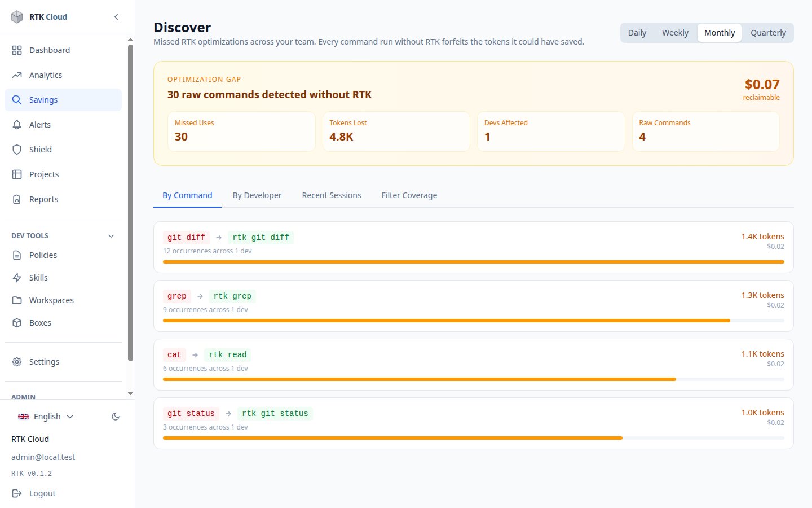Select the Weekly period option
Viewport: 812px width, 508px height.
(675, 33)
